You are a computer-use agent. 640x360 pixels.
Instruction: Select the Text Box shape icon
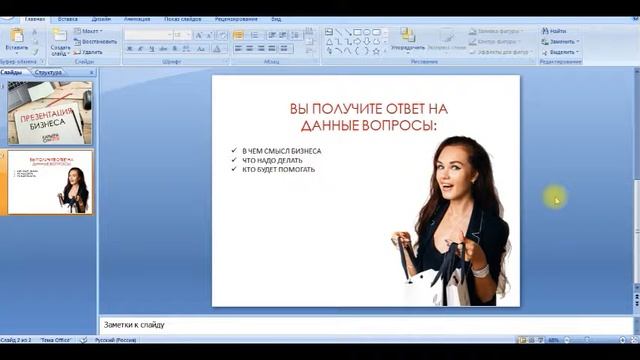tap(329, 31)
